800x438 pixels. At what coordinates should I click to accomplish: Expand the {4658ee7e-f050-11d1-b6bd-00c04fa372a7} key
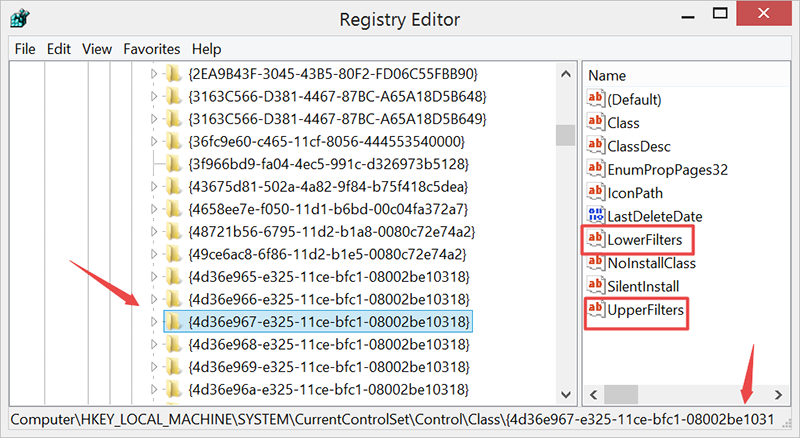point(154,209)
